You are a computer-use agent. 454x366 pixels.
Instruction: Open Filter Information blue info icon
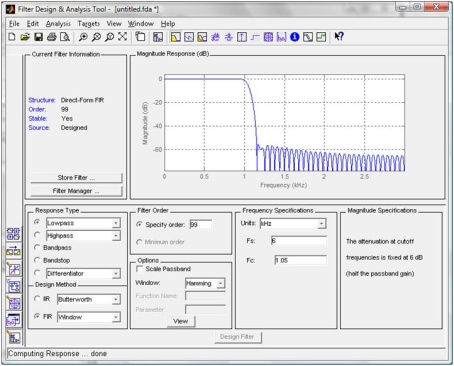click(295, 37)
